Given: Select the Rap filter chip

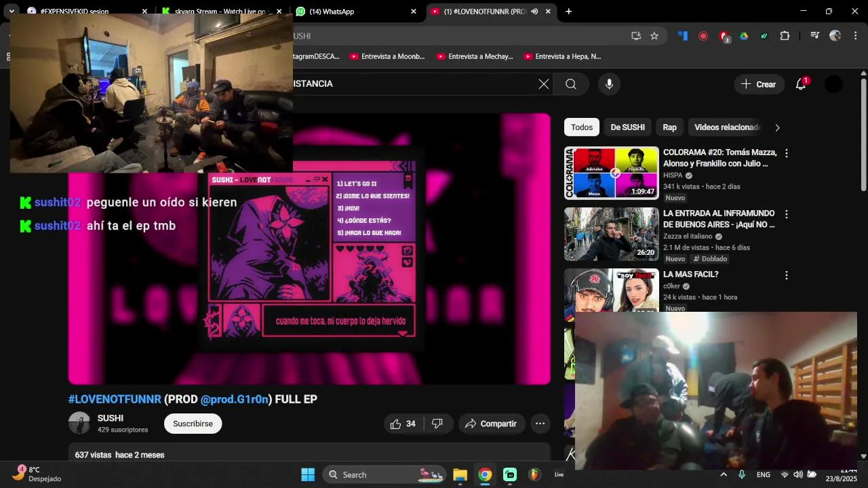Looking at the screenshot, I should pyautogui.click(x=669, y=127).
